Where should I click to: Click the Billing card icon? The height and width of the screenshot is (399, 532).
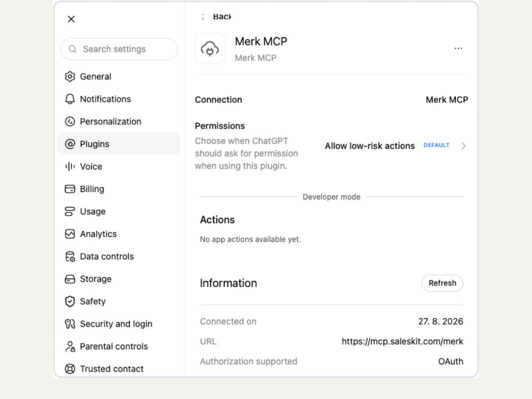70,189
